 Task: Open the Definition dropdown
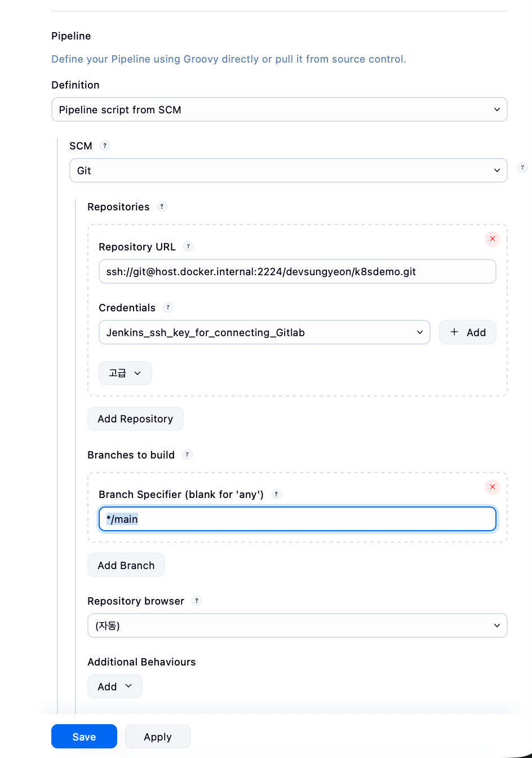tap(279, 109)
